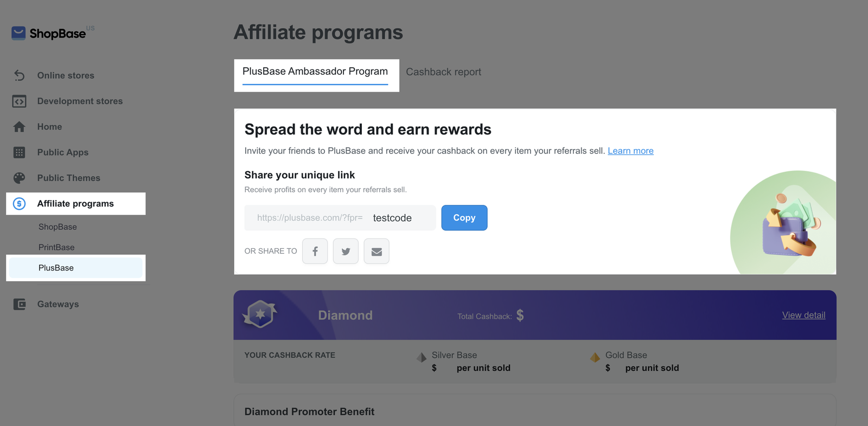Screen dimensions: 868x426
Task: Open View detail for Diamond tier
Action: point(803,315)
